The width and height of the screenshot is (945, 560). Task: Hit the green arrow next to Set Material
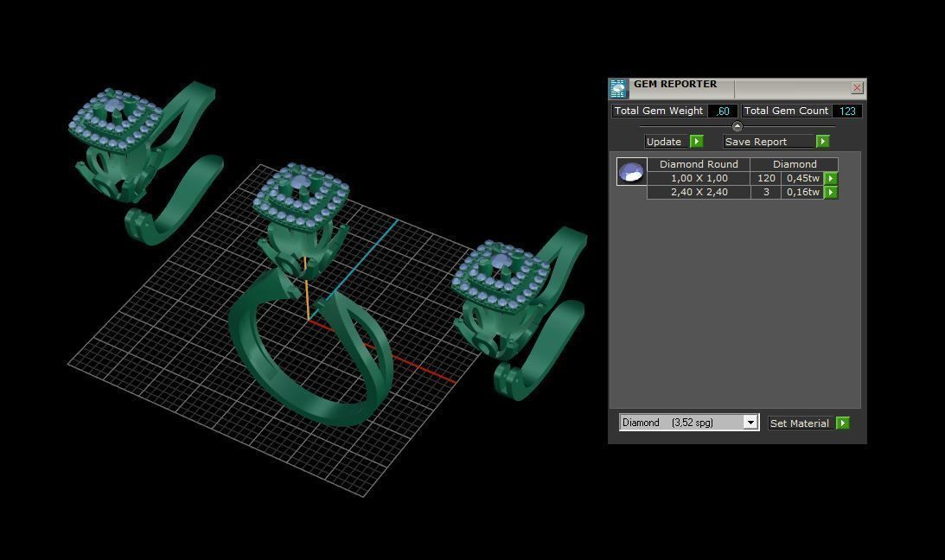point(843,423)
